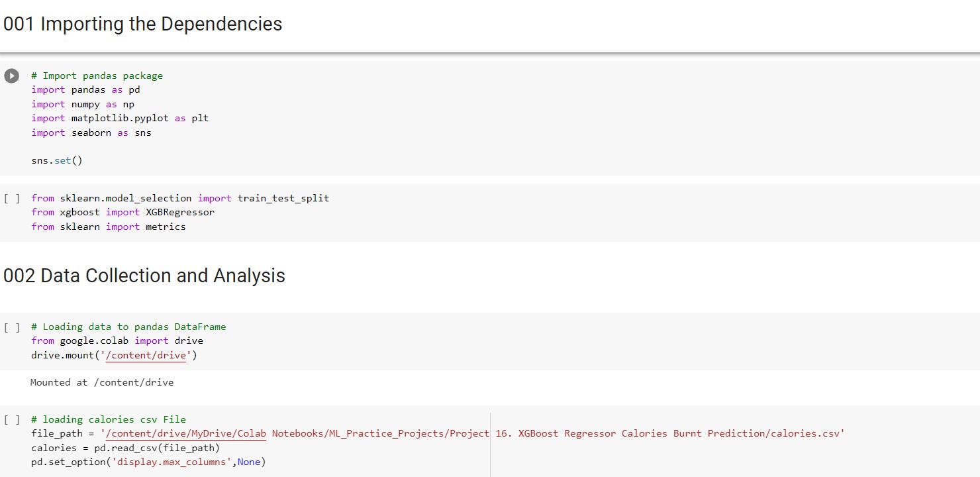Click the 'Mounted at /content/drive' output text
The height and width of the screenshot is (477, 980).
(101, 382)
